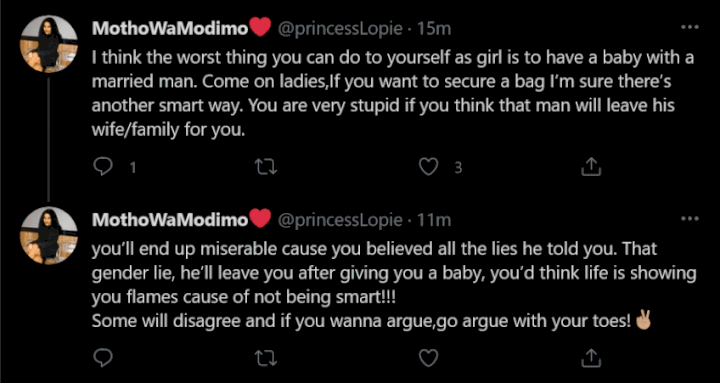This screenshot has width=720, height=383.
Task: Open the 11m timestamp link
Action: (x=433, y=220)
